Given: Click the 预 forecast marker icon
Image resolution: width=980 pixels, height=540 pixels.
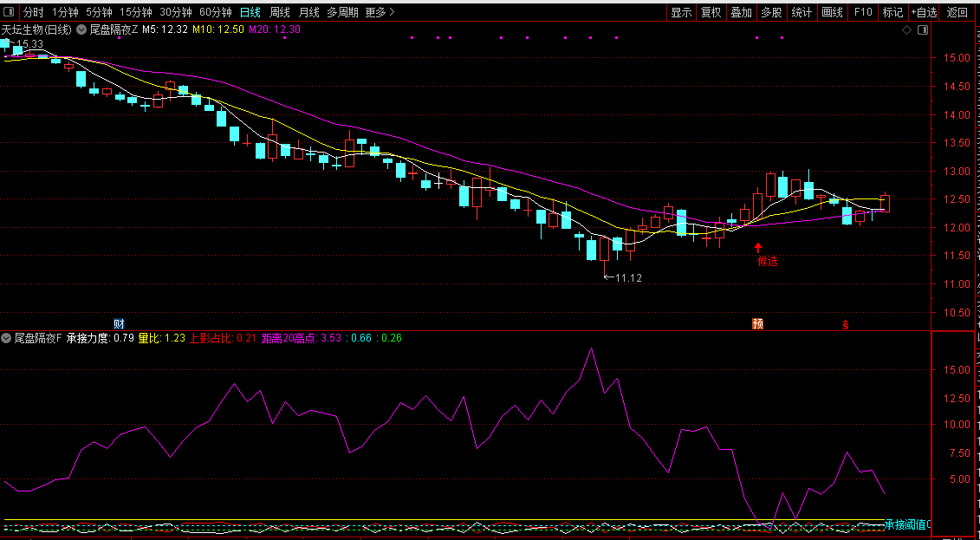Looking at the screenshot, I should [757, 324].
